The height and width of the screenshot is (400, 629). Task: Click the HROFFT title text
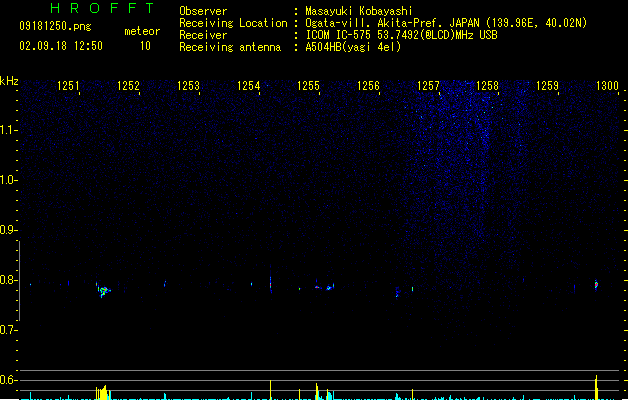(x=103, y=8)
